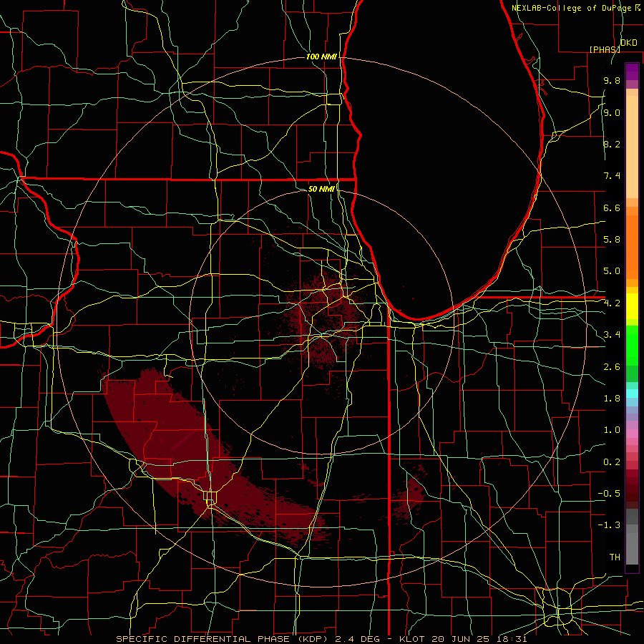Viewport: 644px width, 644px height.
Task: Pick the large peach segment of the color bar
Action: [x=632, y=147]
